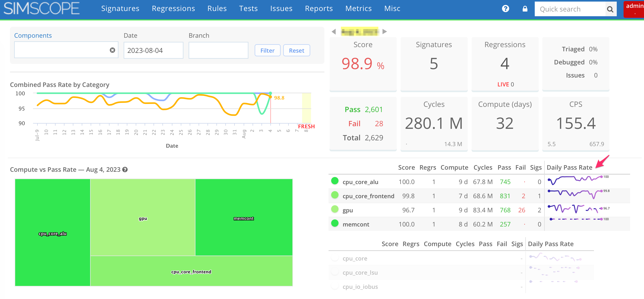The image size is (644, 299).
Task: Focus the Branch input field
Action: click(x=218, y=50)
